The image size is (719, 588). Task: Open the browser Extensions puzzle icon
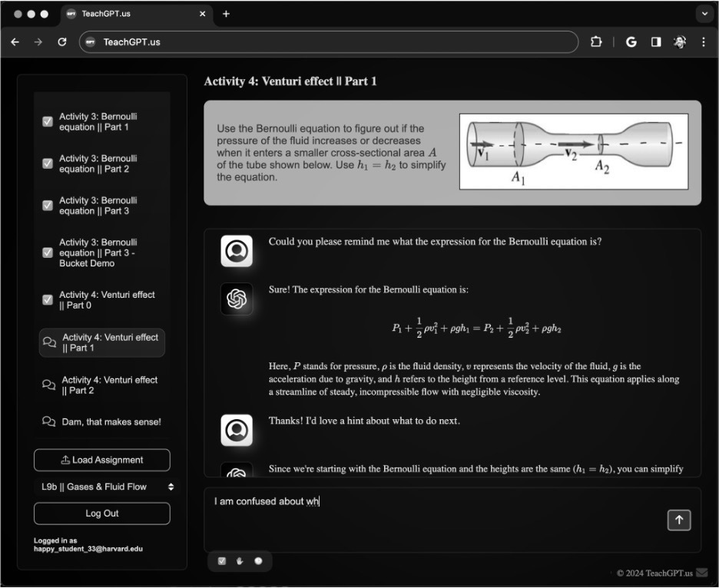(595, 42)
